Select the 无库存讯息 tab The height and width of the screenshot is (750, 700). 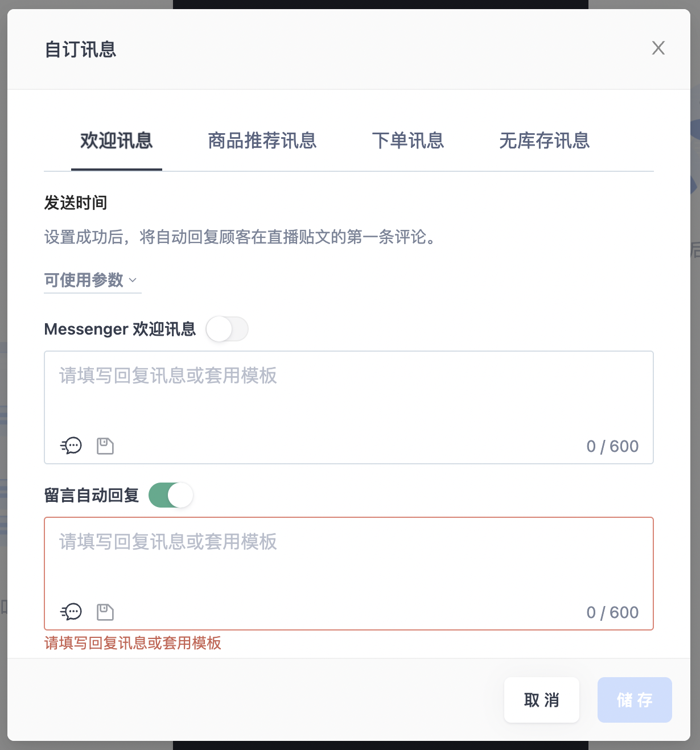point(545,142)
